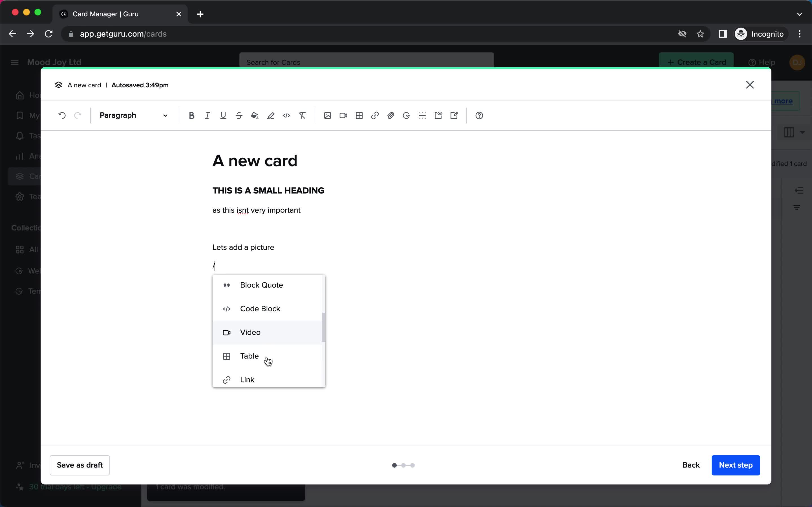The width and height of the screenshot is (812, 507).
Task: Select the Insert Image icon
Action: [327, 116]
